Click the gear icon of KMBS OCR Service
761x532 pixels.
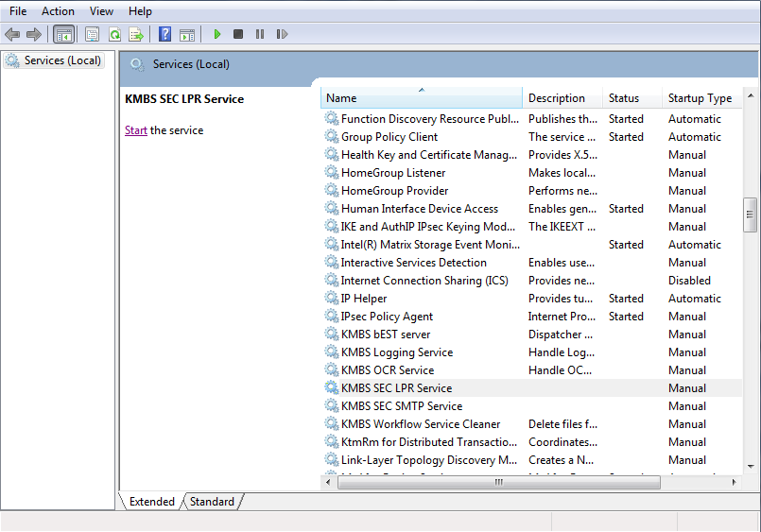332,369
